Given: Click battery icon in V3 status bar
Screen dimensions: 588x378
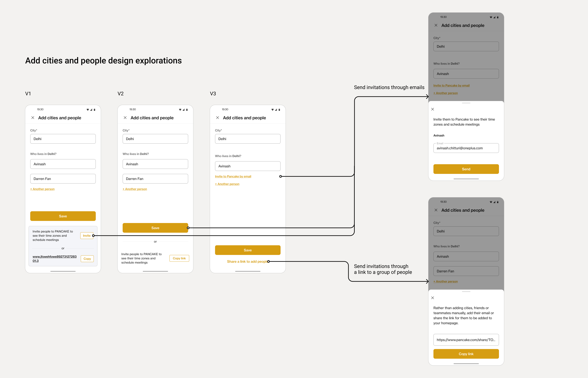Looking at the screenshot, I should coord(279,110).
